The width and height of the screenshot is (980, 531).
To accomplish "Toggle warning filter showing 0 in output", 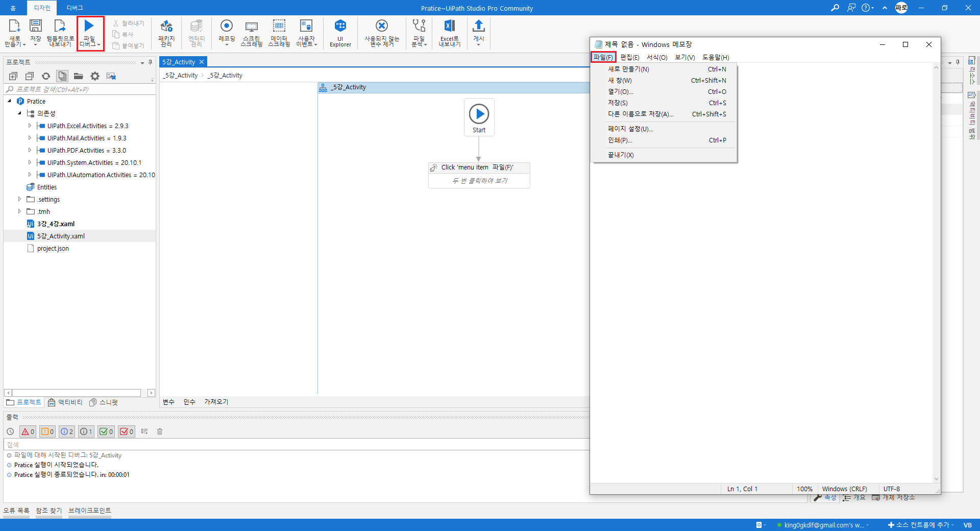I will point(47,431).
